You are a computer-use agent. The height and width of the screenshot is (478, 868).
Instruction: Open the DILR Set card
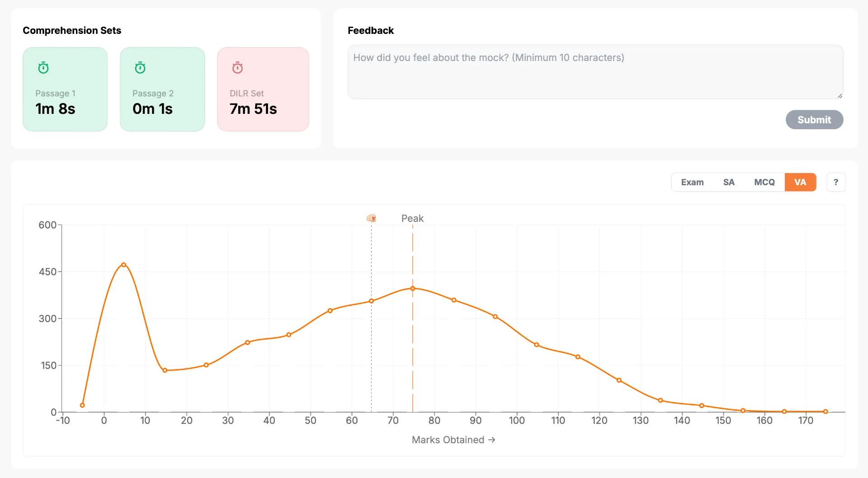[263, 89]
